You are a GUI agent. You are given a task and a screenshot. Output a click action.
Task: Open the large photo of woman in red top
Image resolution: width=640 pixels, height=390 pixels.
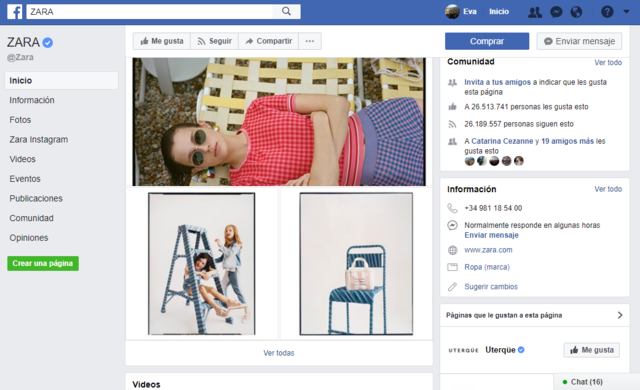coord(279,122)
